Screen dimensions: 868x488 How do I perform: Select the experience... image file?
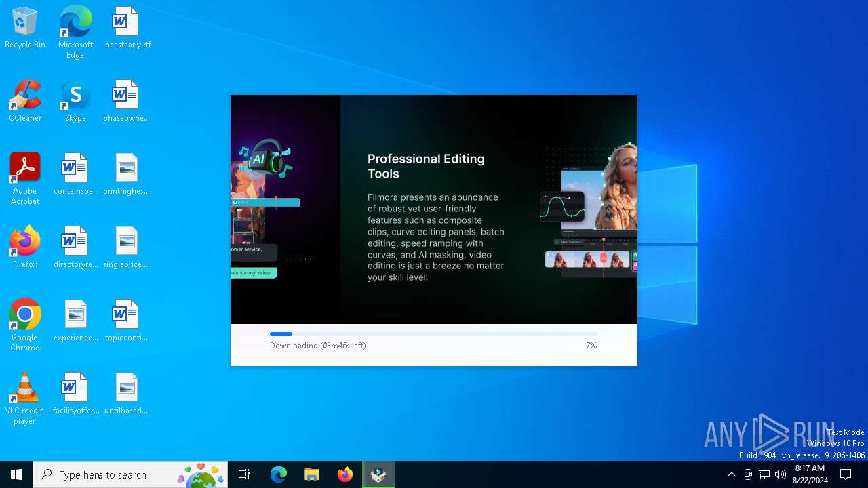[76, 321]
